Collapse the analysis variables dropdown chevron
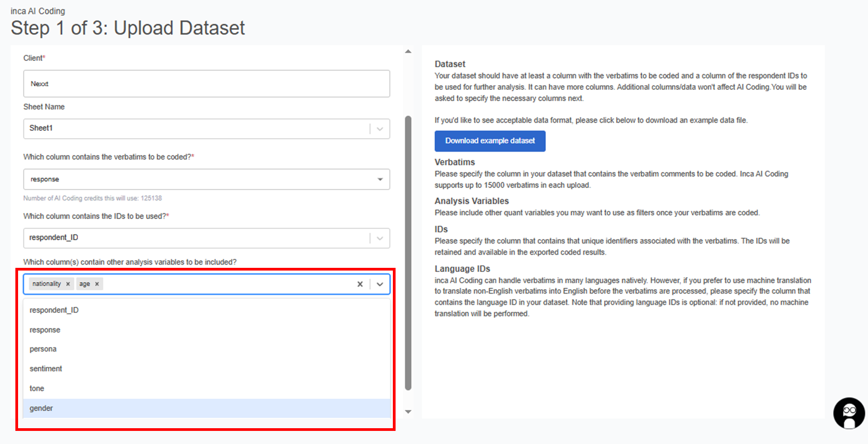 [380, 284]
